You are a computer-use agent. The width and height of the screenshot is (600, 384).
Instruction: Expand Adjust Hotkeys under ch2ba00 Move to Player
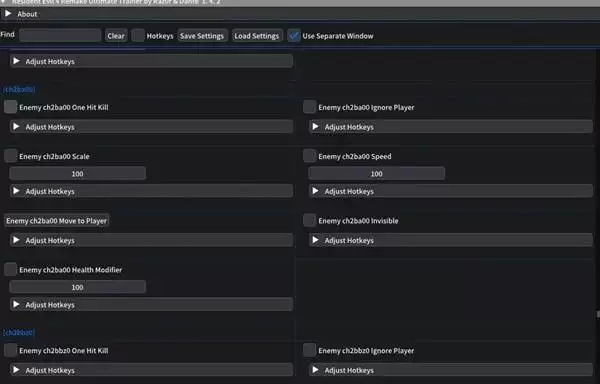pos(152,240)
